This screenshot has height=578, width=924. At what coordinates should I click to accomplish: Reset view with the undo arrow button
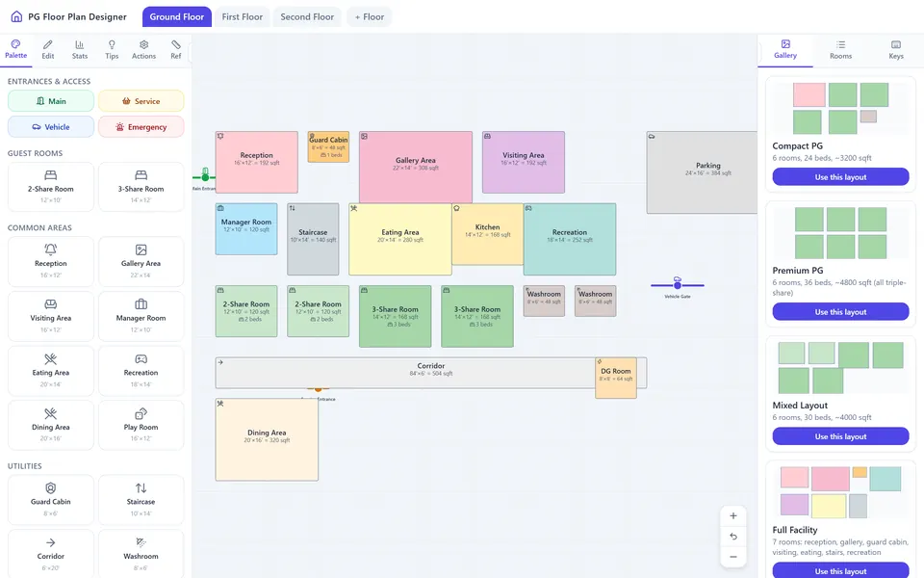pyautogui.click(x=733, y=537)
